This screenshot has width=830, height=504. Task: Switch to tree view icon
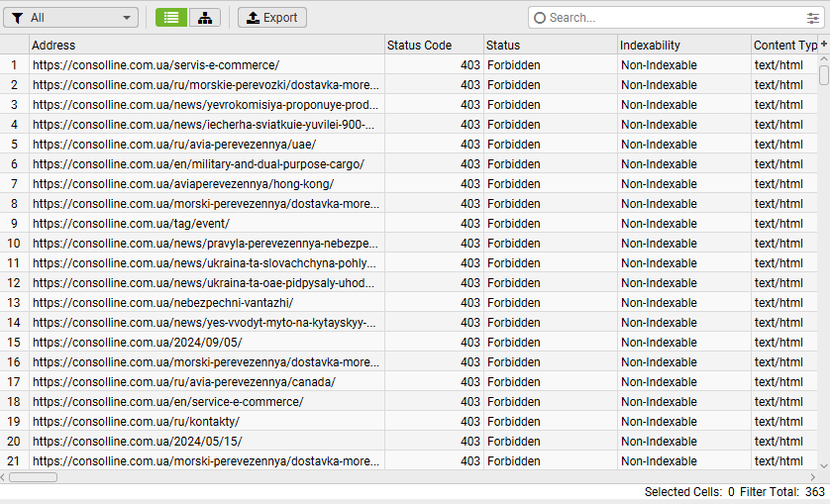pos(205,18)
